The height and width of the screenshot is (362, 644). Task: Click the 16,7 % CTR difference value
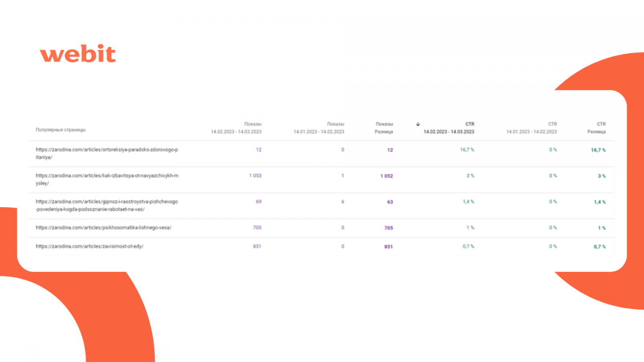[598, 150]
